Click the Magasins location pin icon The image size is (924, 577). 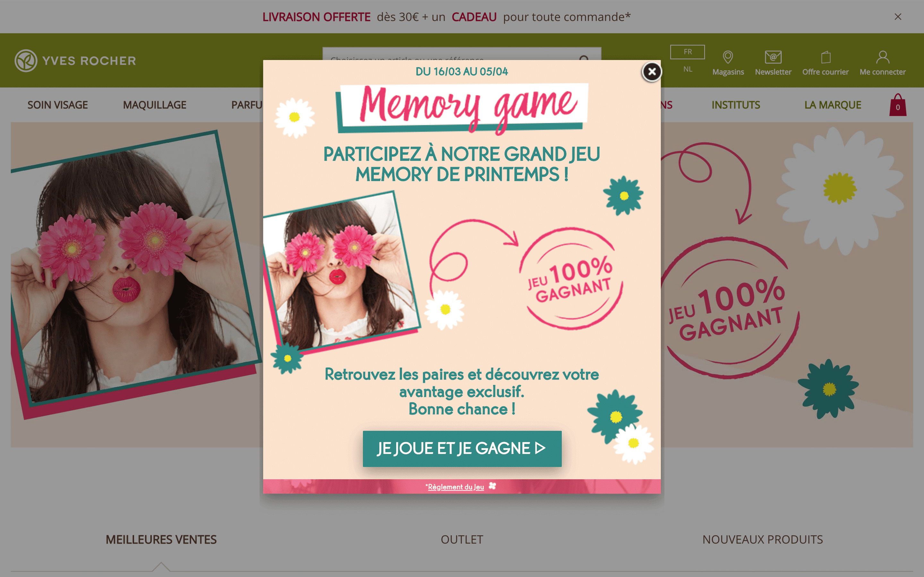point(728,57)
